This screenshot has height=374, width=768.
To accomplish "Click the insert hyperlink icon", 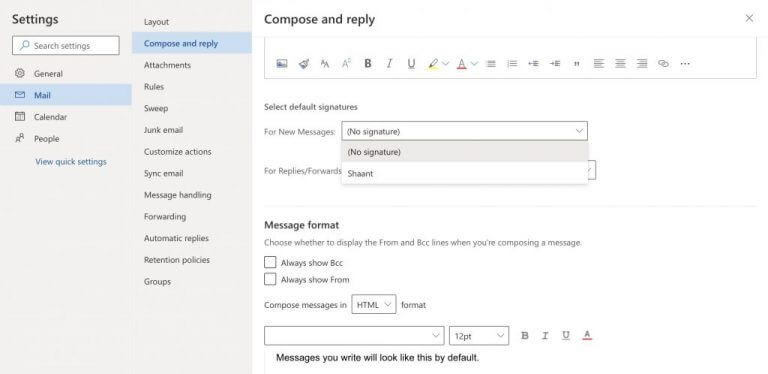I will pyautogui.click(x=663, y=64).
